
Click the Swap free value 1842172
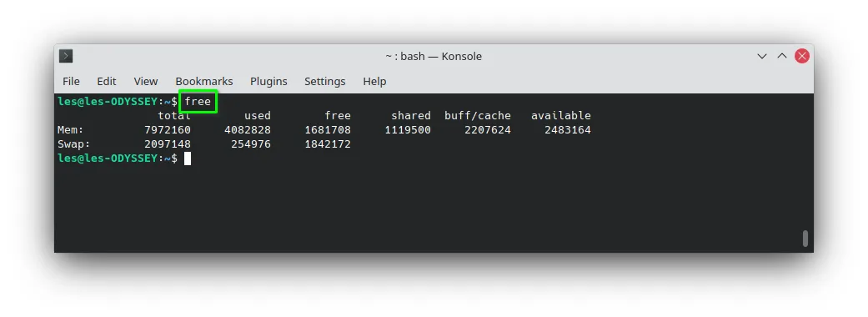[328, 144]
